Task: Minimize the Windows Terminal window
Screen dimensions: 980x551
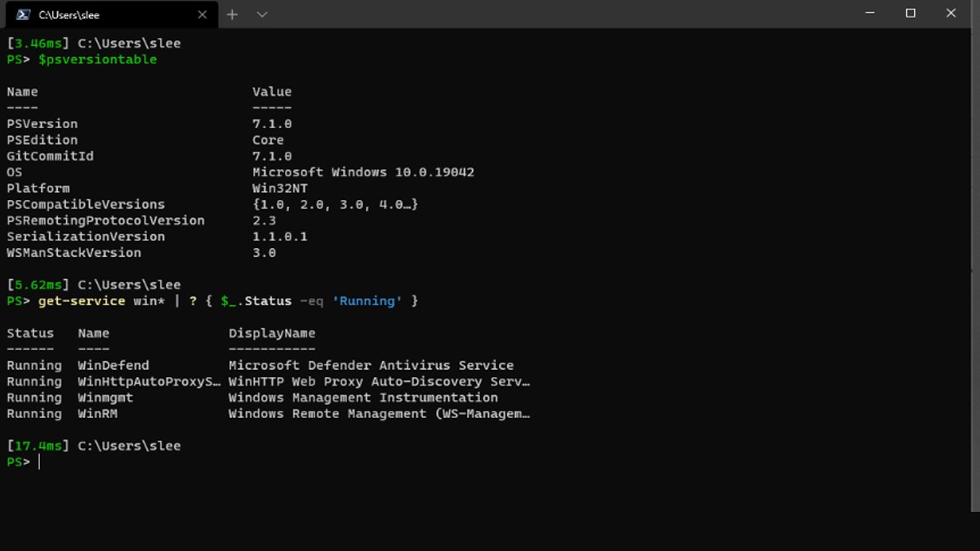Action: coord(869,13)
